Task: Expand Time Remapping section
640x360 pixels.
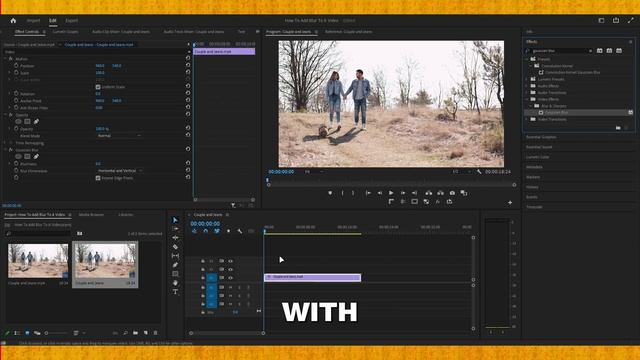Action: coord(5,143)
